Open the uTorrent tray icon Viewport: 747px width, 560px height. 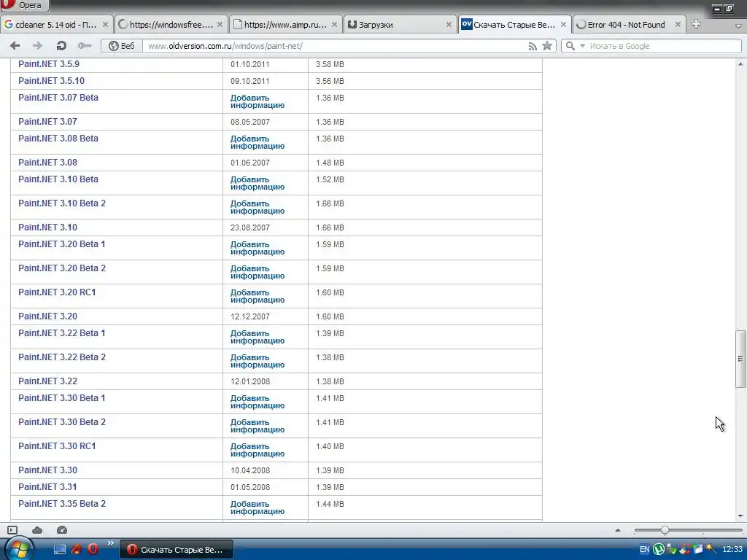pos(659,550)
